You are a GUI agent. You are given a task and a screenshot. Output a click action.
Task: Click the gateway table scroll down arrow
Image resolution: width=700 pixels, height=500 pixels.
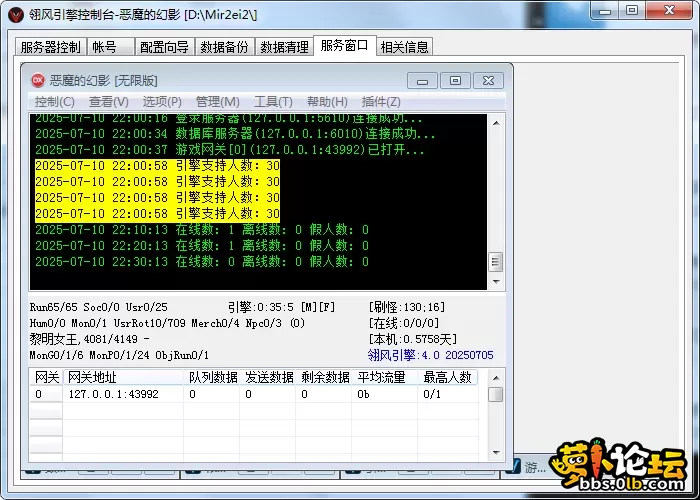(496, 453)
